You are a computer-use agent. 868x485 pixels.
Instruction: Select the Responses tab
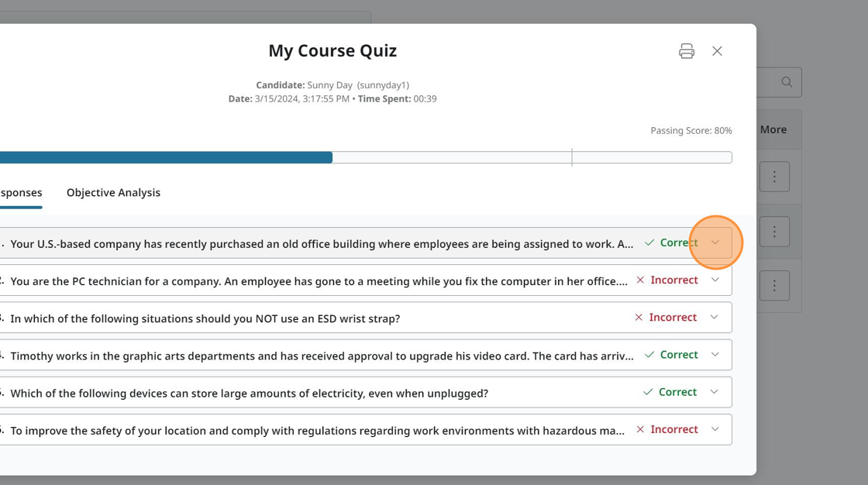pyautogui.click(x=21, y=193)
